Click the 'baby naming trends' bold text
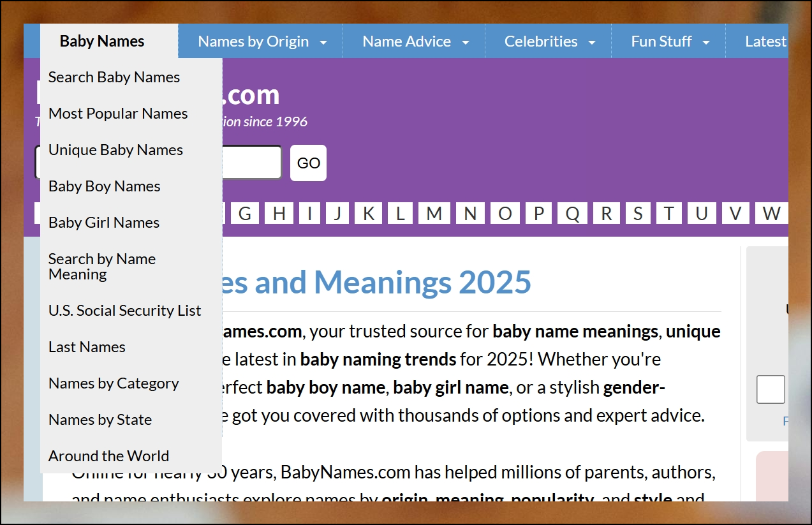Viewport: 812px width, 525px height. pos(378,359)
